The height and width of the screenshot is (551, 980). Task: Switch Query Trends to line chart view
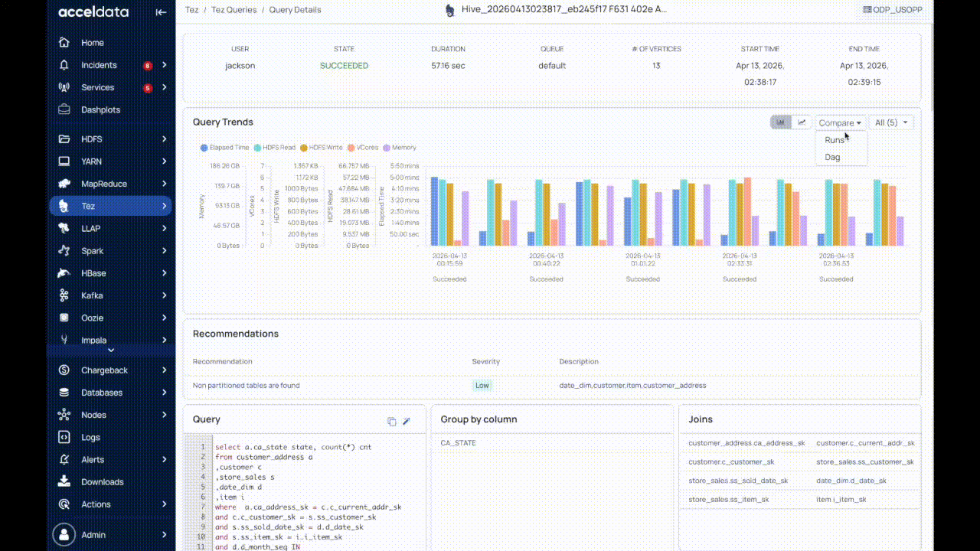802,122
